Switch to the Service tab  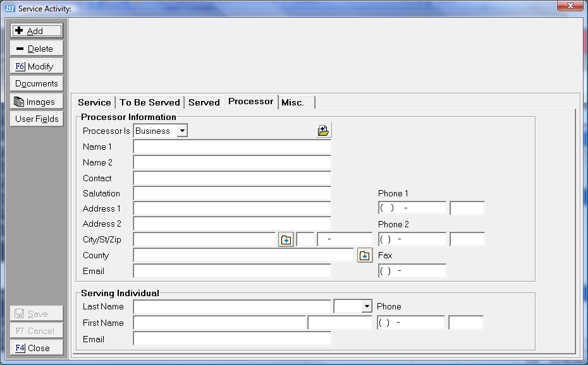pos(94,102)
